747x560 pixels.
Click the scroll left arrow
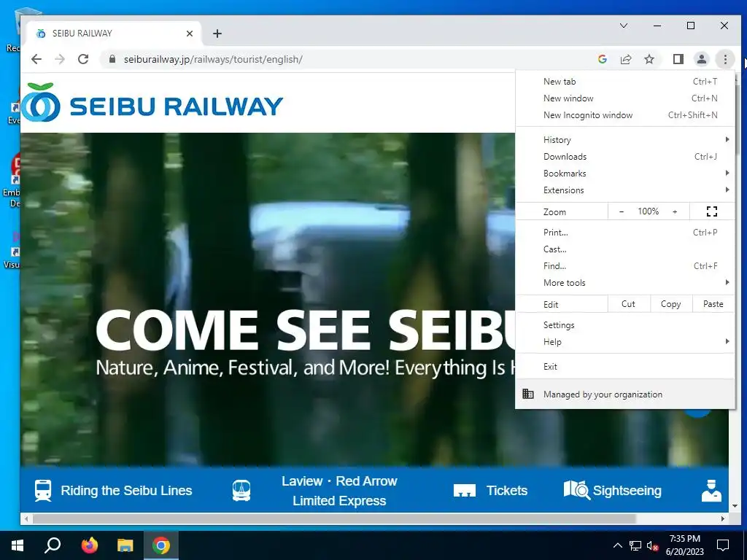(x=26, y=518)
